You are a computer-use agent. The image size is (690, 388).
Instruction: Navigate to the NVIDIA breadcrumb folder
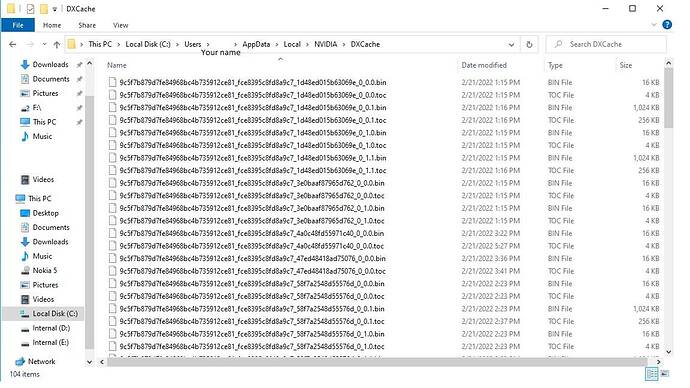[325, 44]
